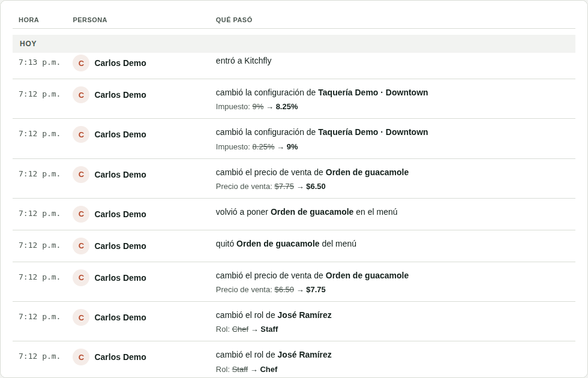The width and height of the screenshot is (588, 378).
Task: Select 'Precio de venta: $7.75 → $6.50' detail
Action: point(271,187)
